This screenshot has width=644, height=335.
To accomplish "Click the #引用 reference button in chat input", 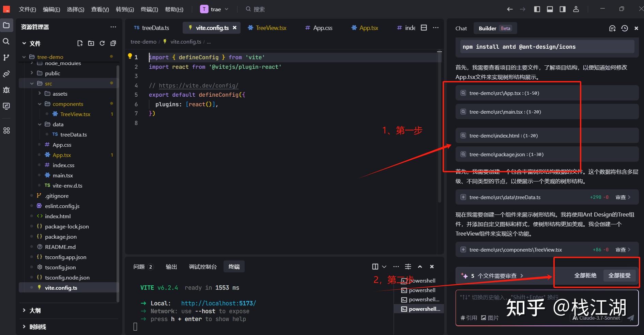I will coord(469,318).
